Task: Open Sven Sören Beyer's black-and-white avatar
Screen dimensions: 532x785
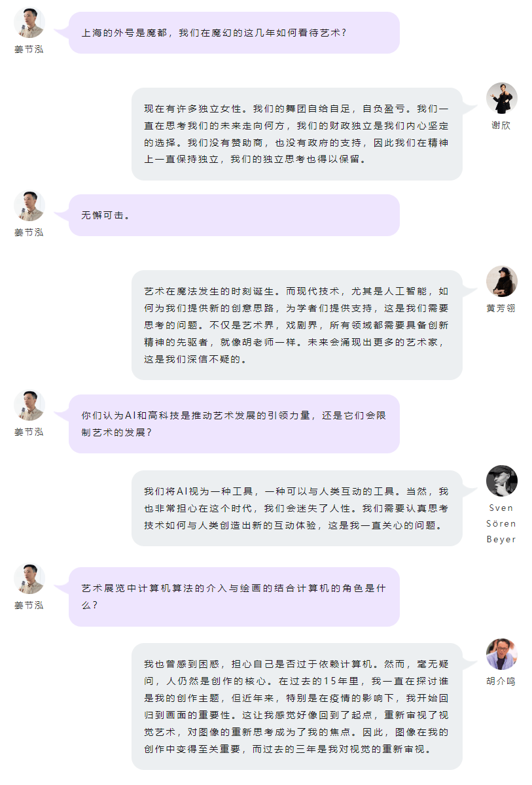Action: point(501,481)
